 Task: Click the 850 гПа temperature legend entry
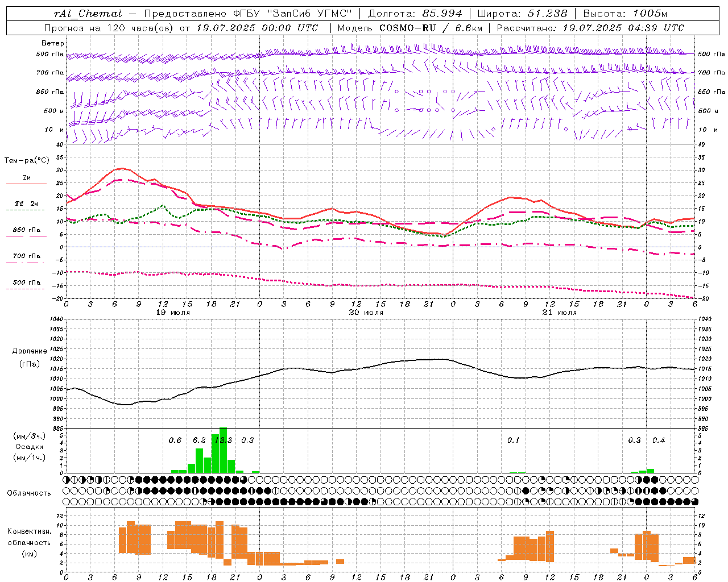[26, 230]
